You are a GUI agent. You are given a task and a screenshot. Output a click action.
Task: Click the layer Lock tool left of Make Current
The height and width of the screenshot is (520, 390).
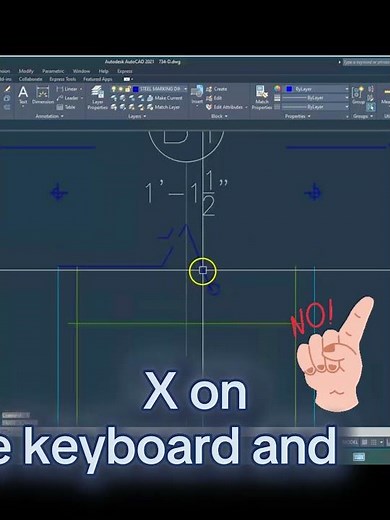point(141,98)
